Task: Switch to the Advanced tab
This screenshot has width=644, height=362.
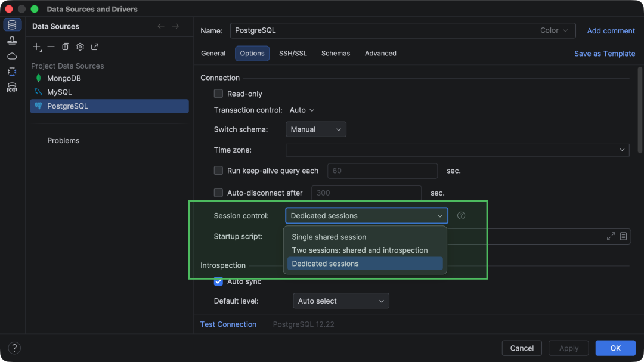Action: coord(380,54)
